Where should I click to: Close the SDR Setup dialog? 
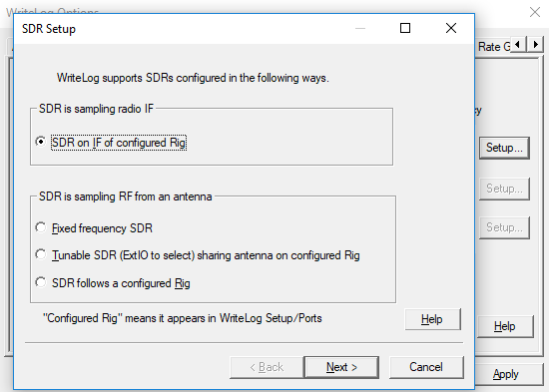tap(451, 28)
